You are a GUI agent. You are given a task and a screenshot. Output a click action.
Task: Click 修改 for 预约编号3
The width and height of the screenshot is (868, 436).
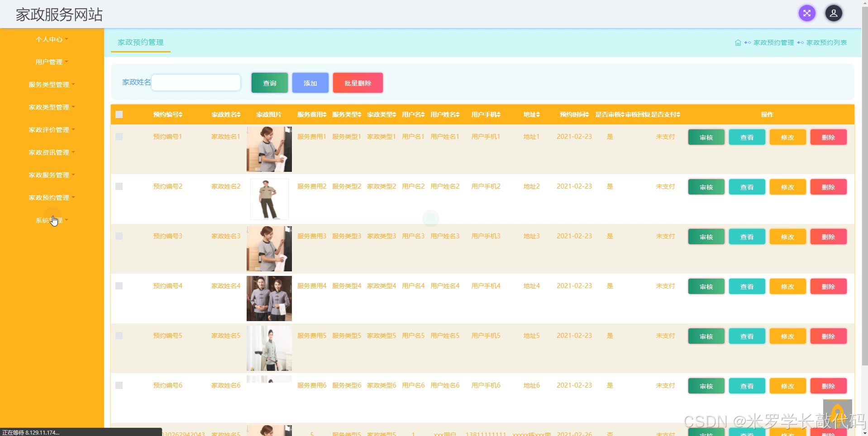point(787,237)
